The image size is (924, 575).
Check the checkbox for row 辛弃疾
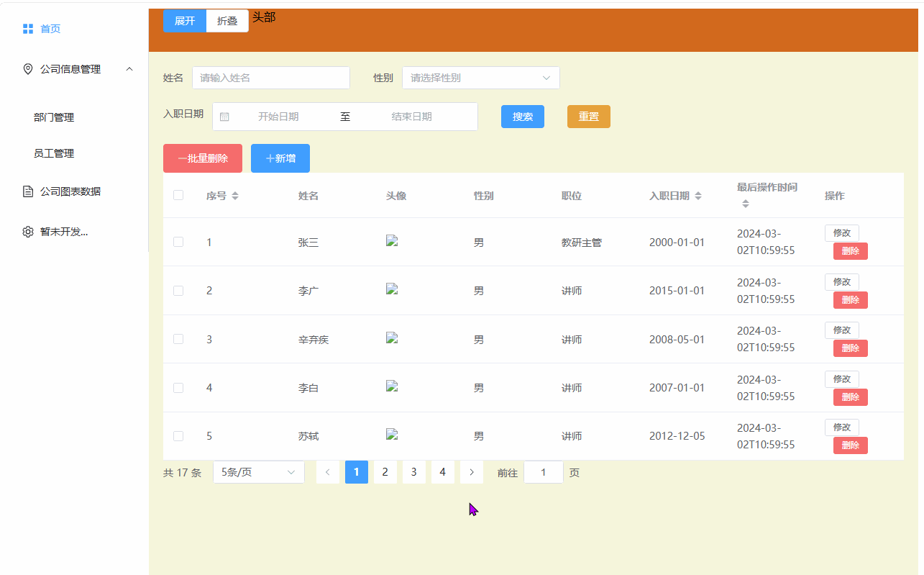178,339
